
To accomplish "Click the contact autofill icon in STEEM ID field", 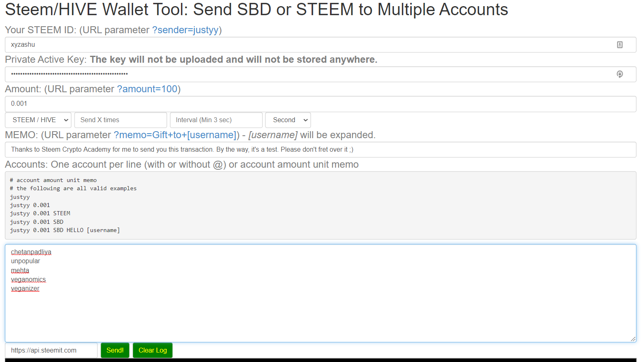I will pos(619,45).
